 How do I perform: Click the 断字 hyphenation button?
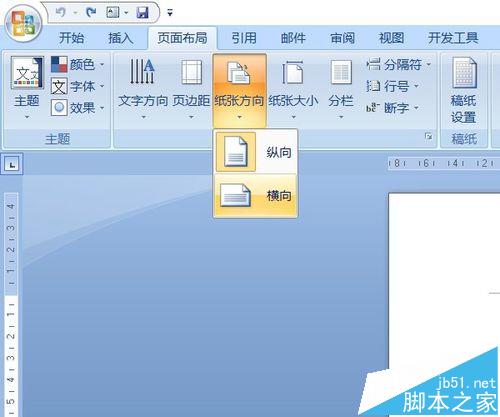[x=392, y=108]
